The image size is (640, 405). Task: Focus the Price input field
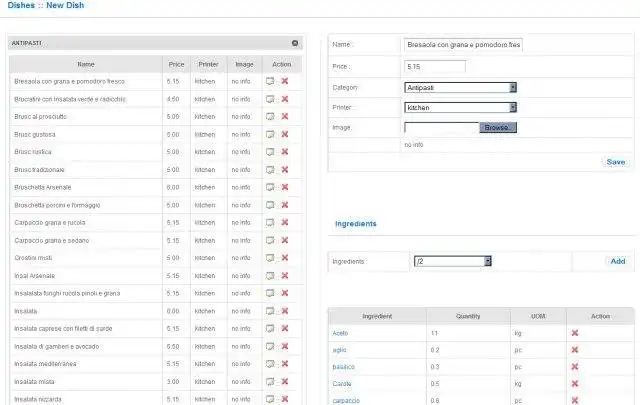tap(435, 67)
